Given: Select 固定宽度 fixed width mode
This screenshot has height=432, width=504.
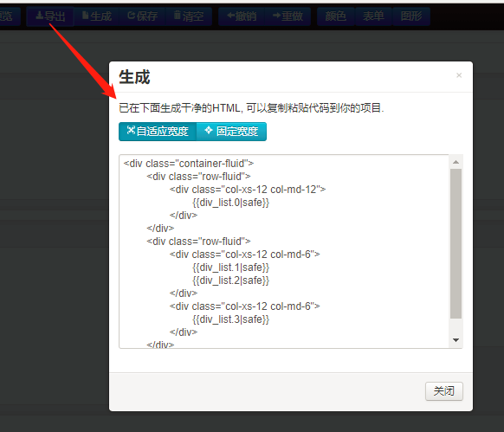Looking at the screenshot, I should pyautogui.click(x=231, y=131).
